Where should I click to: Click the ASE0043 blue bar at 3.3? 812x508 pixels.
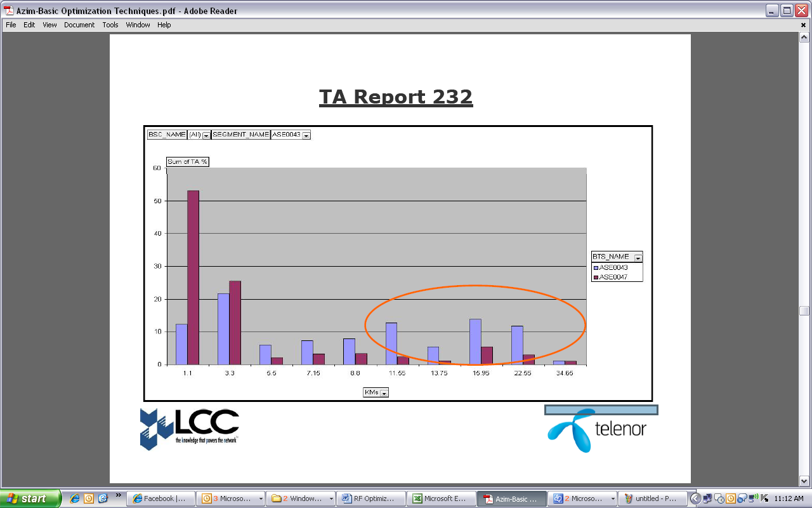pyautogui.click(x=223, y=329)
